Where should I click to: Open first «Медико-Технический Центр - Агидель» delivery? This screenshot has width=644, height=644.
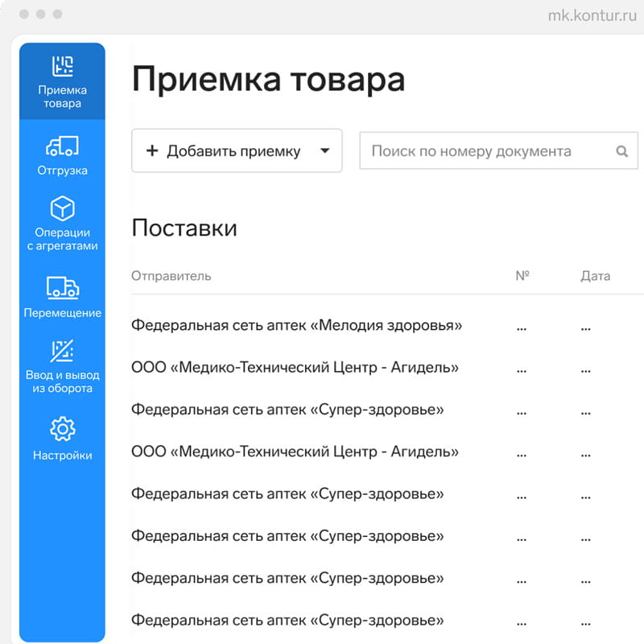[295, 368]
